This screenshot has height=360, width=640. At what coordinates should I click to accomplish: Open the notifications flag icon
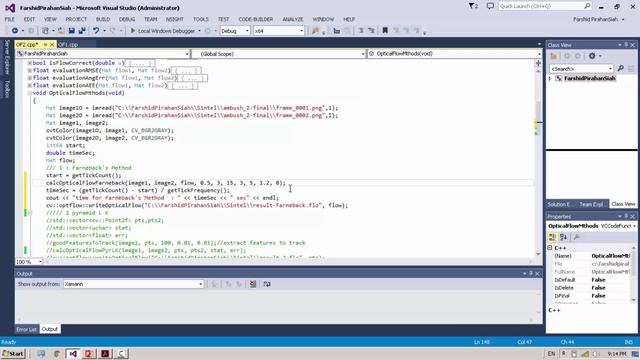pyautogui.click(x=473, y=6)
